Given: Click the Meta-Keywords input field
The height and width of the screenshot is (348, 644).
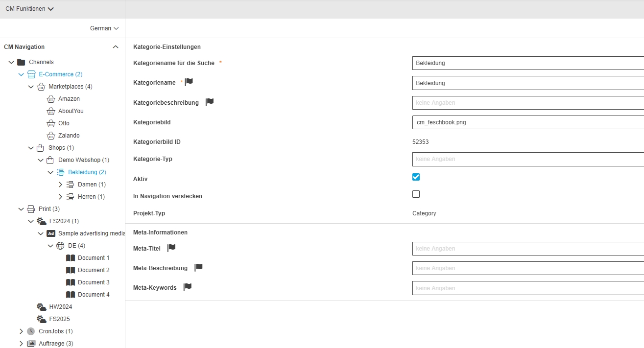Looking at the screenshot, I should (x=528, y=288).
